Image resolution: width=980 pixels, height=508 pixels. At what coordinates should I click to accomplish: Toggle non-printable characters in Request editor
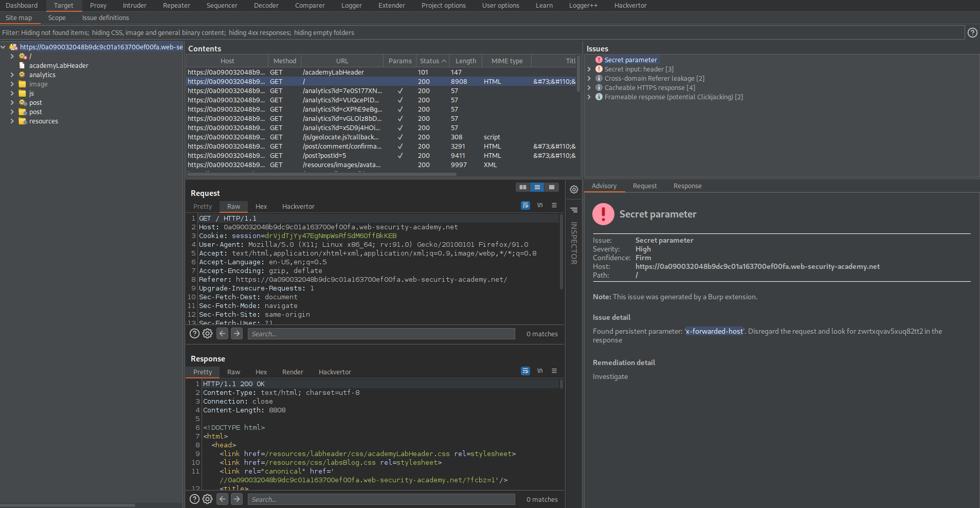pos(540,205)
